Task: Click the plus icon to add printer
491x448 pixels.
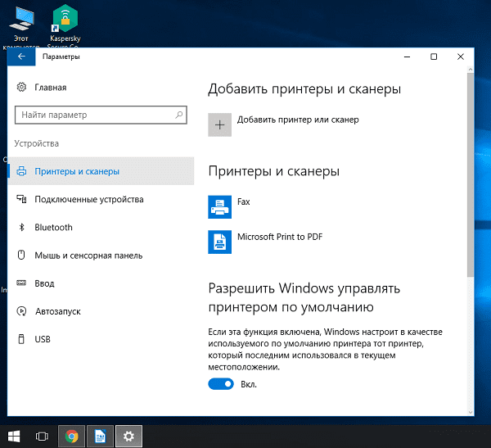Action: point(219,124)
